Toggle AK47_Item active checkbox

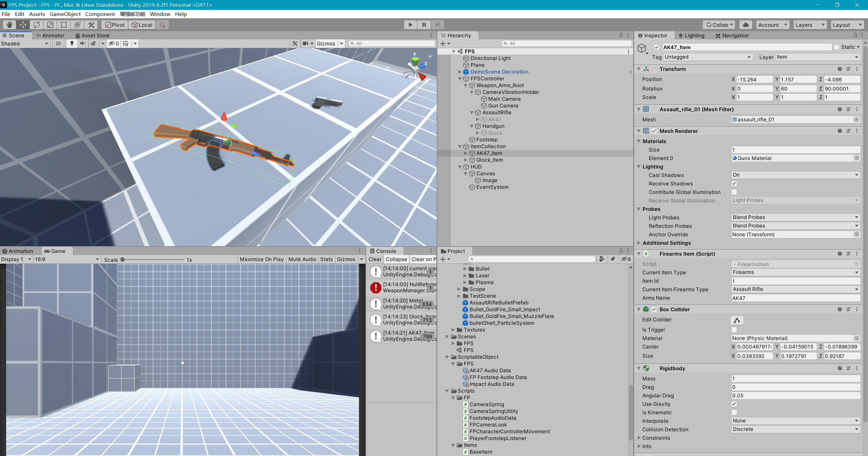click(x=657, y=47)
